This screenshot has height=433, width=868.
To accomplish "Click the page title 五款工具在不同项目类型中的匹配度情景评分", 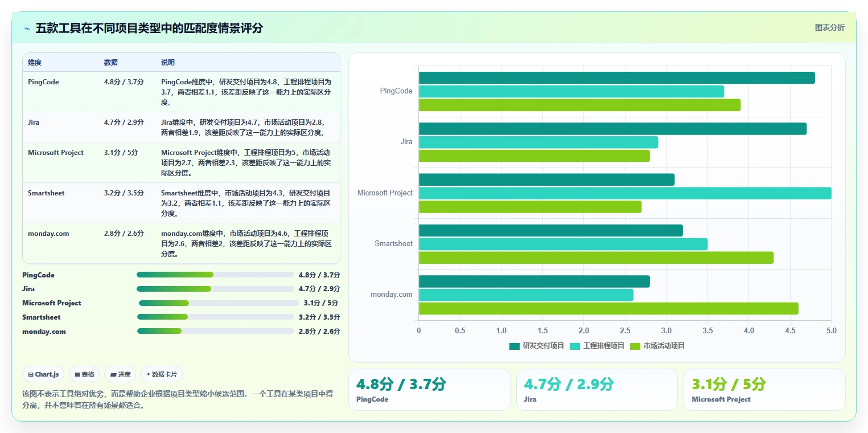I will click(149, 28).
